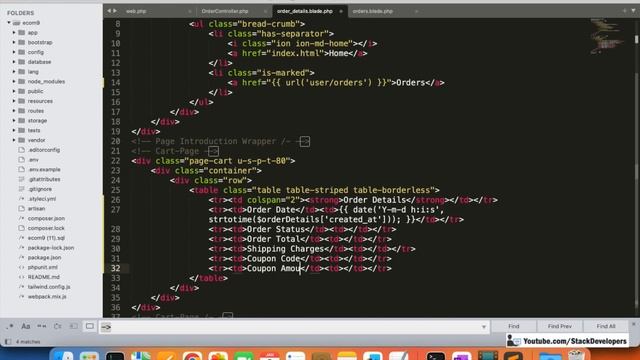Image resolution: width=640 pixels, height=360 pixels.
Task: Toggle highlight matches option
Action: click(90, 326)
